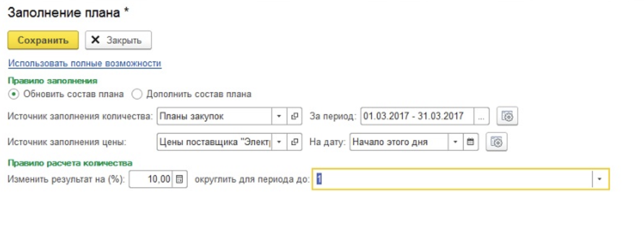Expand the На дату dropdown arrow

[x=455, y=142]
